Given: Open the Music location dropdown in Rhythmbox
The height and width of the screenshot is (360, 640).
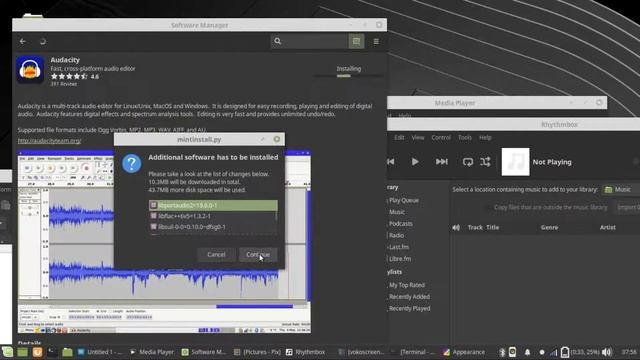Looking at the screenshot, I should [620, 189].
